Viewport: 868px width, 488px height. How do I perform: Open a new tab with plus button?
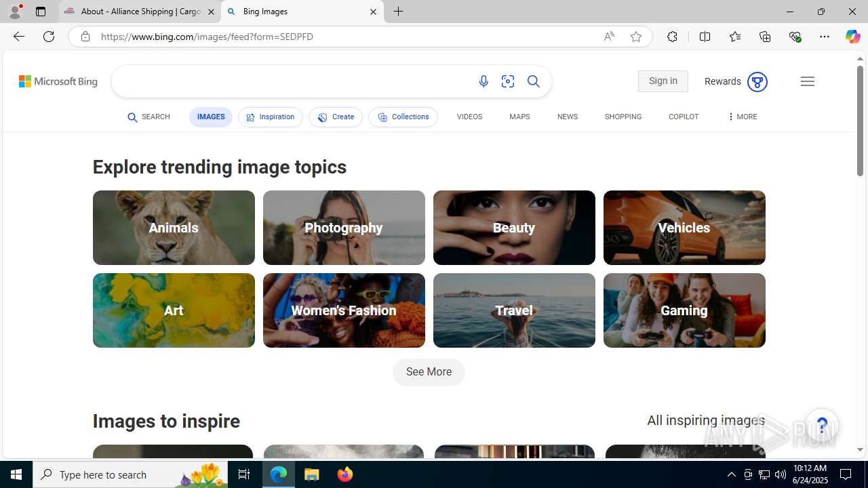399,12
